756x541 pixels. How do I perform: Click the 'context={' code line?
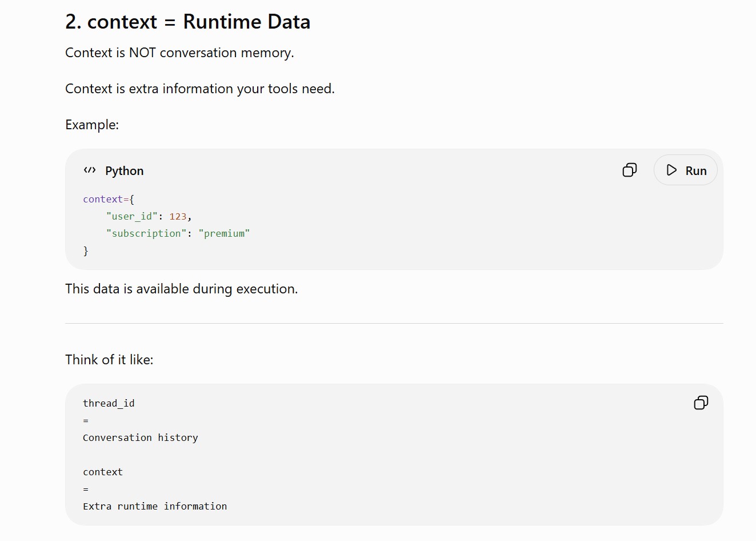click(109, 199)
